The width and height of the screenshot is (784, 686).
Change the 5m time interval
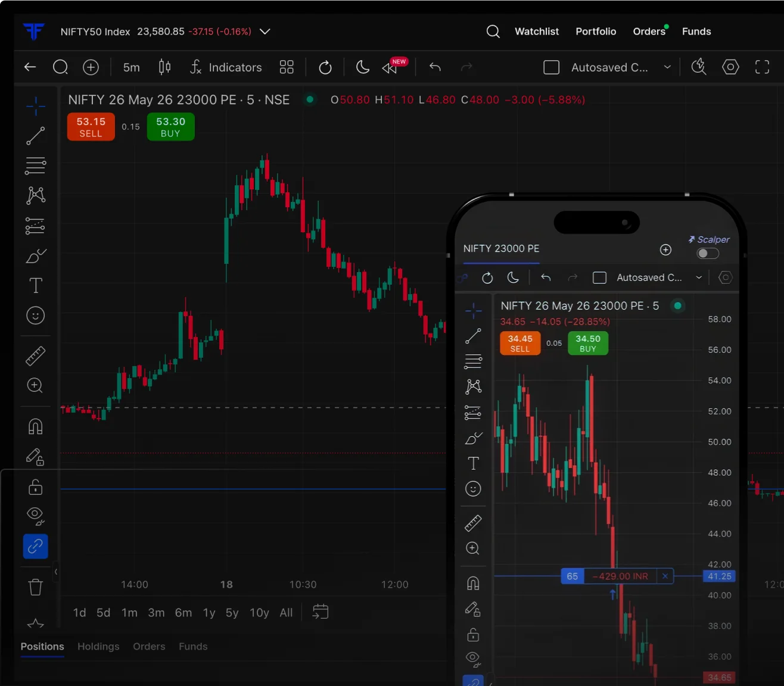tap(131, 67)
